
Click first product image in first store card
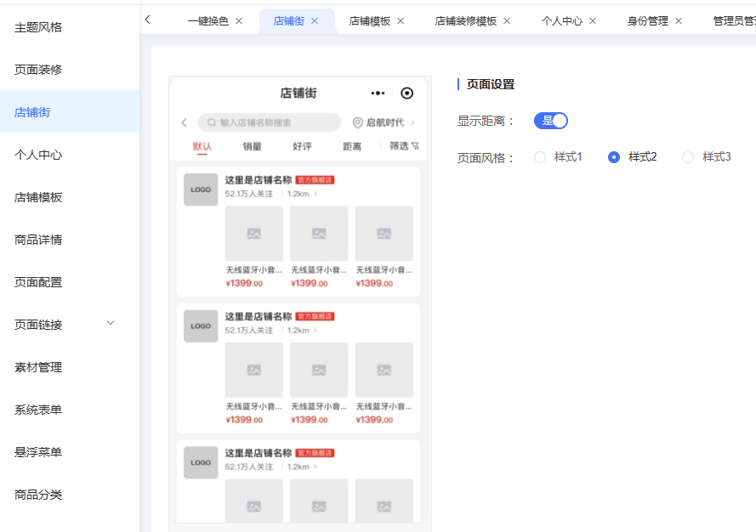tap(253, 234)
